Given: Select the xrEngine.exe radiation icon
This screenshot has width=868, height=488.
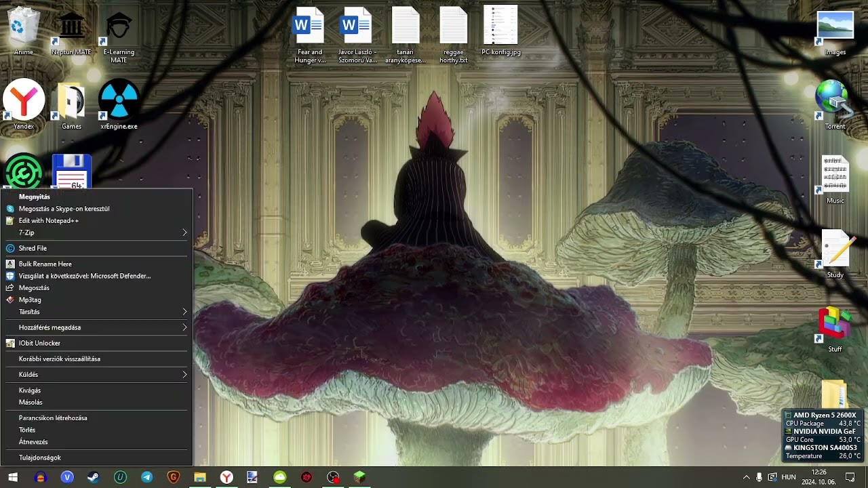Looking at the screenshot, I should [x=119, y=105].
